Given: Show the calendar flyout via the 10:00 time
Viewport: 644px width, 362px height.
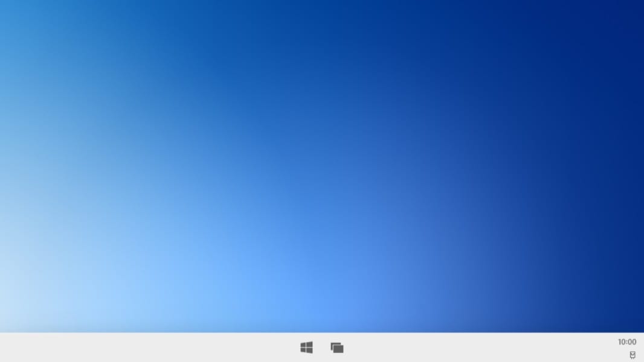Looking at the screenshot, I should [x=626, y=342].
